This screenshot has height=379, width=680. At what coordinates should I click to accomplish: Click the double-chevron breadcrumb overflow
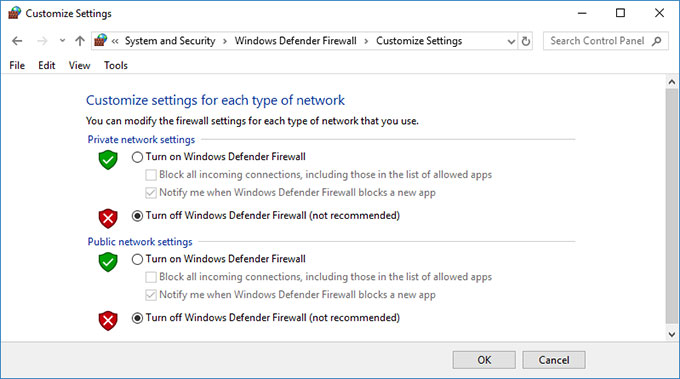115,41
